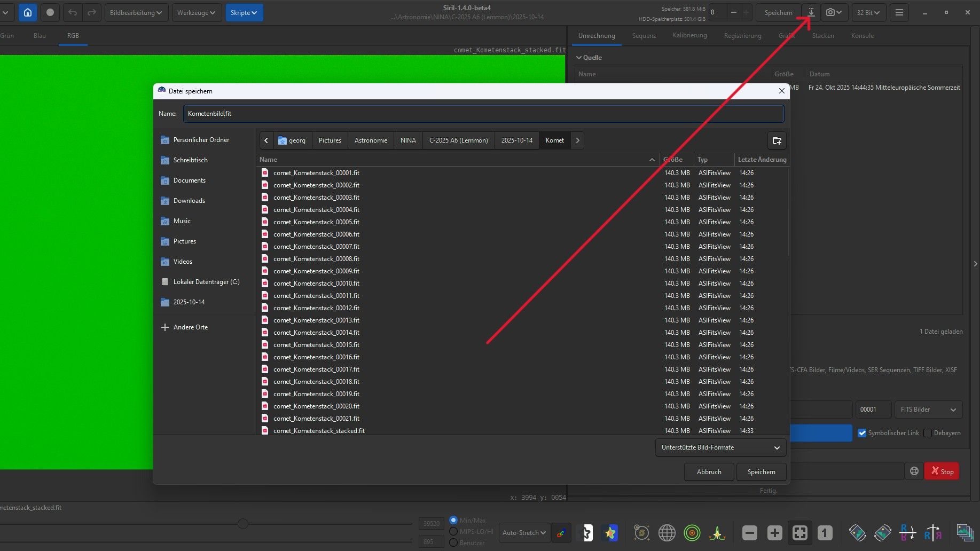This screenshot has height=551, width=980.
Task: Click the Abbruch button in dialog
Action: [709, 472]
